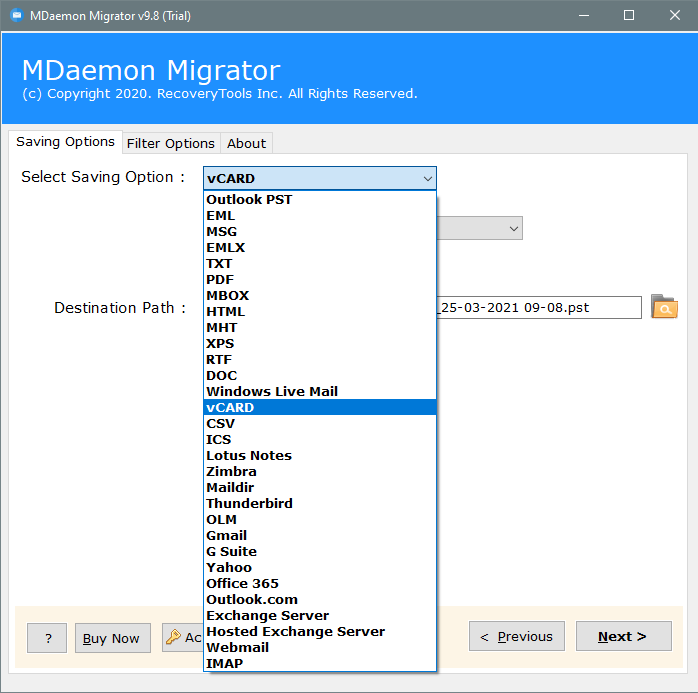Switch to the Saving Options tab
Image resolution: width=698 pixels, height=693 pixels.
tap(65, 142)
